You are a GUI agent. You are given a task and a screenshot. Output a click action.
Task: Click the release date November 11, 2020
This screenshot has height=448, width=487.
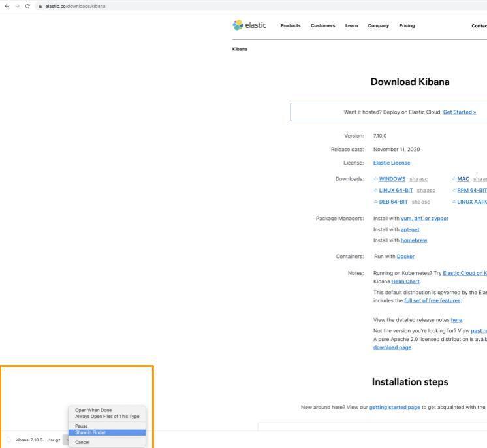tap(396, 150)
